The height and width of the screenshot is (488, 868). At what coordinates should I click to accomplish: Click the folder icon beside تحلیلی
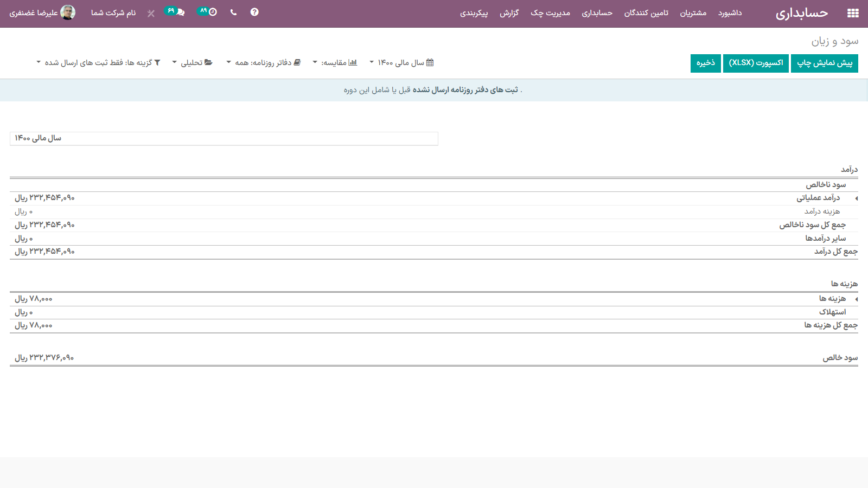pyautogui.click(x=209, y=62)
